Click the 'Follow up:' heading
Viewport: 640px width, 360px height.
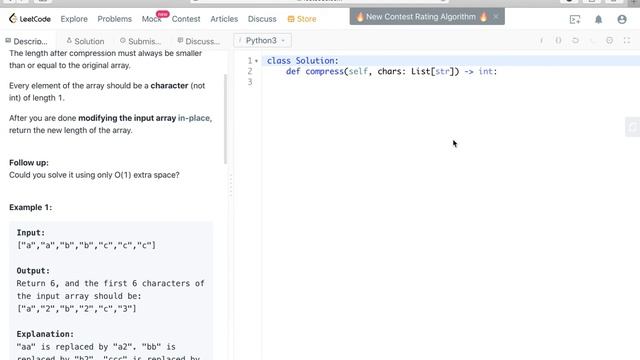coord(29,162)
